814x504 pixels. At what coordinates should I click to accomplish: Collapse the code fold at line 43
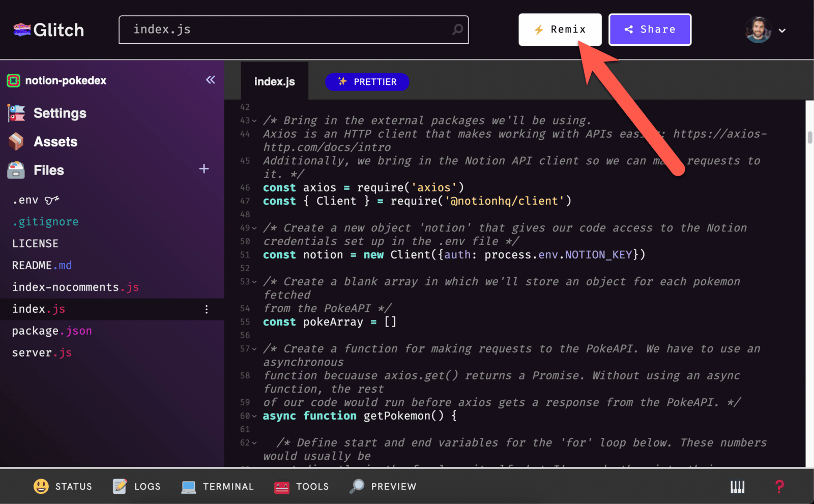coord(254,121)
